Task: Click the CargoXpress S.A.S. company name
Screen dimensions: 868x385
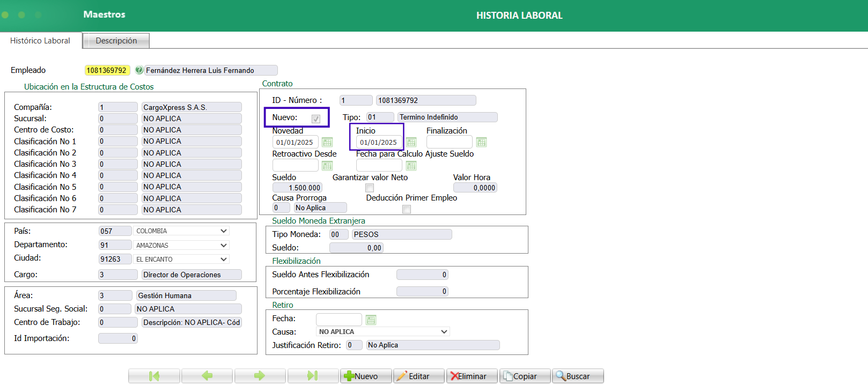Action: [x=192, y=107]
